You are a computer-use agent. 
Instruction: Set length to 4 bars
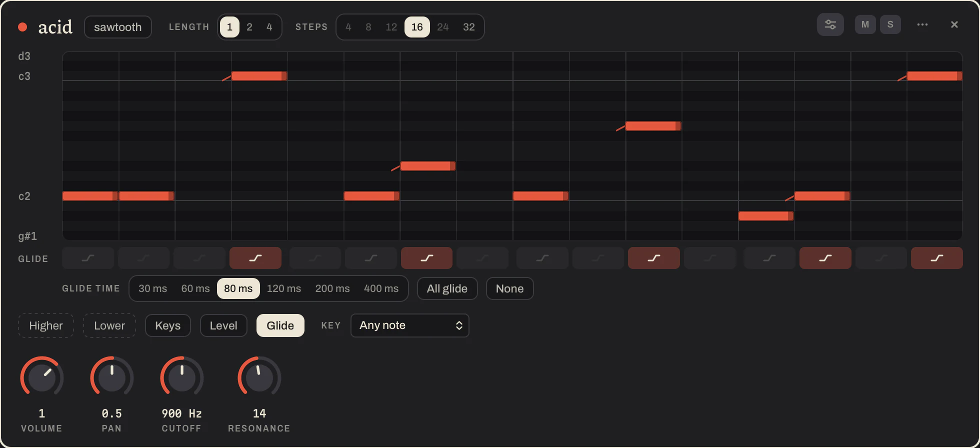[x=269, y=27]
